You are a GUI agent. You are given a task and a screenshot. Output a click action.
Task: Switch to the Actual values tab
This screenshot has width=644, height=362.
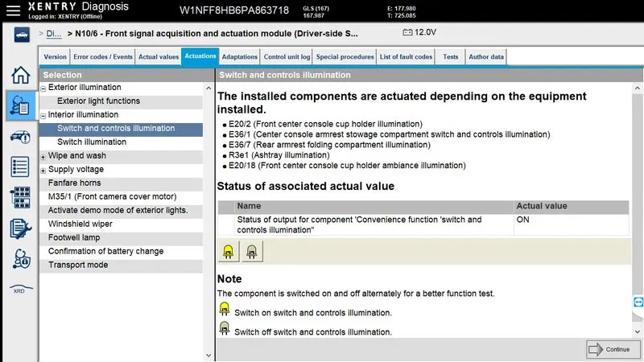159,56
